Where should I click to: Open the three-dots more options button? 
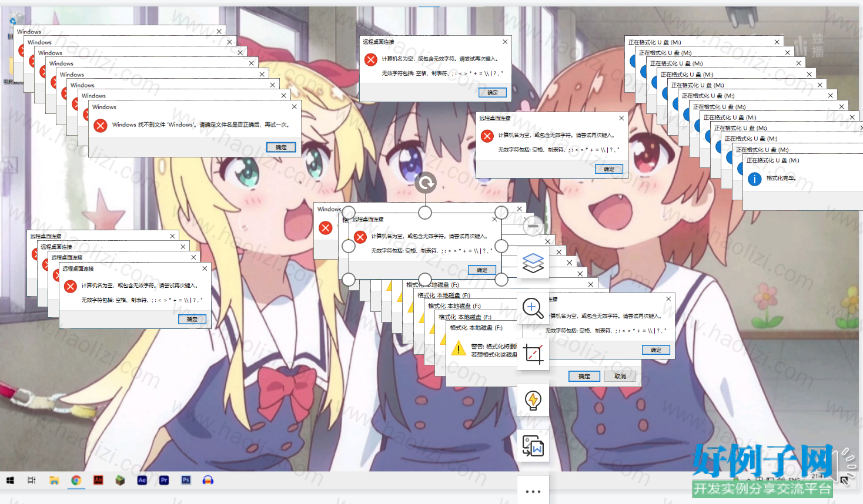[533, 492]
